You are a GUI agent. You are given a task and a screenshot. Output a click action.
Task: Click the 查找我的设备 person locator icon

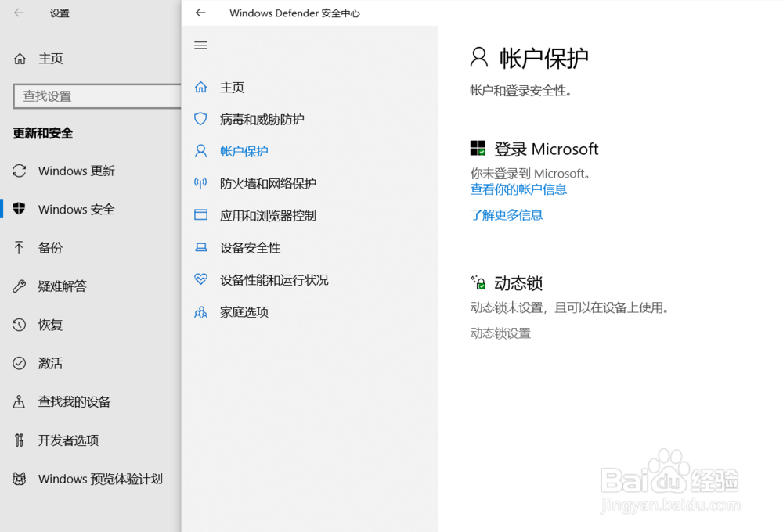19,402
